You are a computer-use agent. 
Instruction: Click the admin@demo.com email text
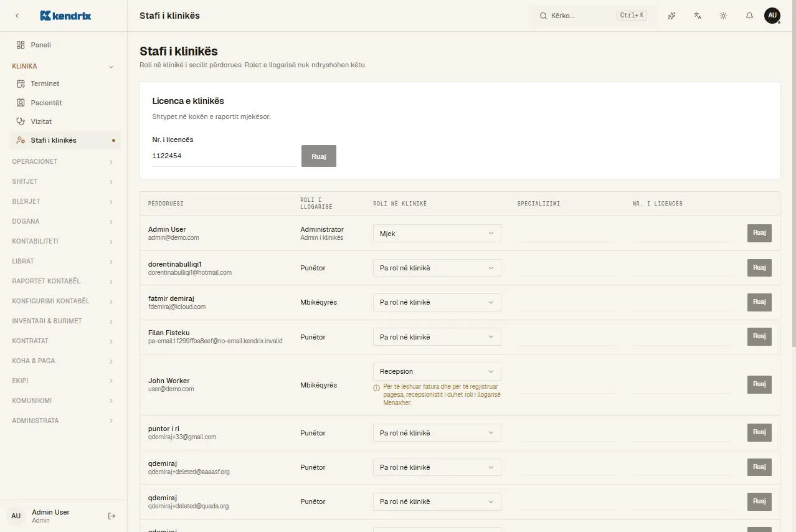pos(174,238)
